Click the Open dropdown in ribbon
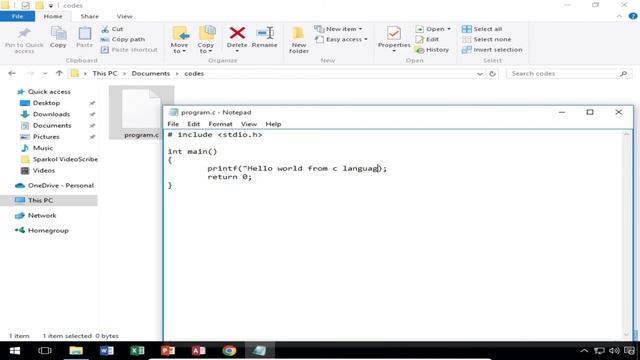640x360 pixels. pyautogui.click(x=433, y=29)
